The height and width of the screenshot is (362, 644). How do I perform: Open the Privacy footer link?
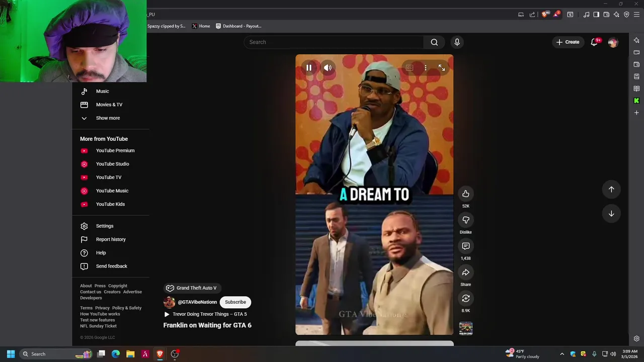[102, 308]
